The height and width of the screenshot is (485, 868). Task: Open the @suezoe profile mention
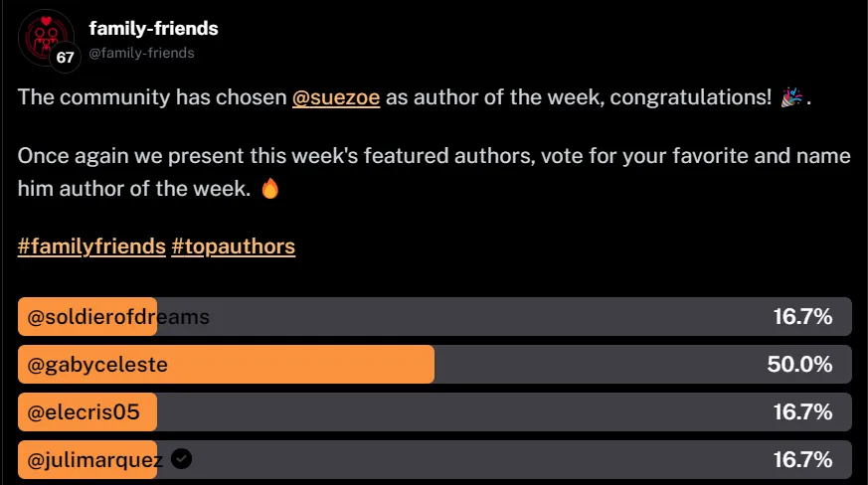(x=336, y=99)
